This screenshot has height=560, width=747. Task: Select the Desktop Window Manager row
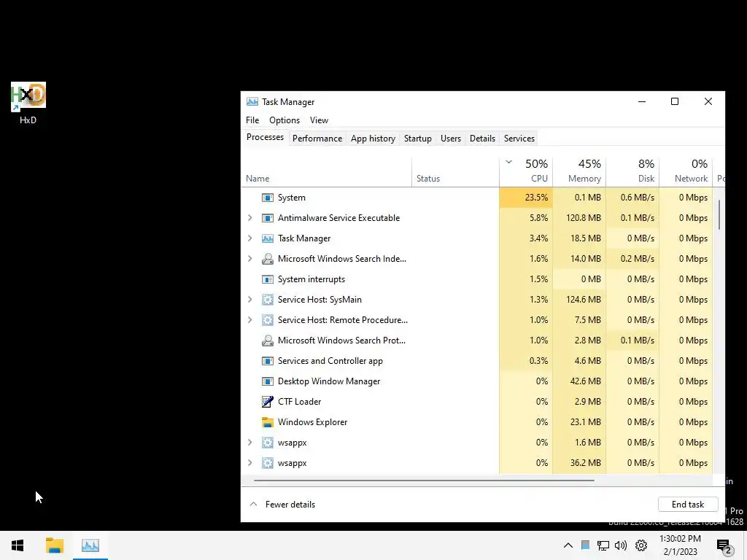[477, 381]
